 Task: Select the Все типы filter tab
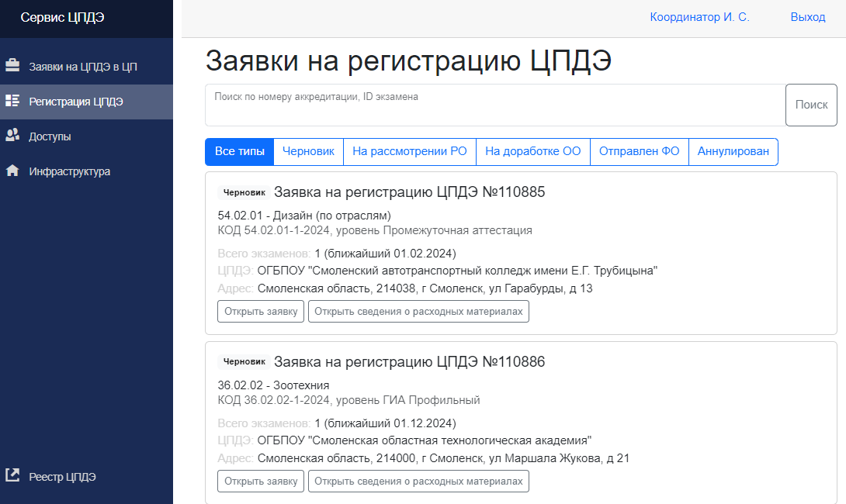[239, 152]
